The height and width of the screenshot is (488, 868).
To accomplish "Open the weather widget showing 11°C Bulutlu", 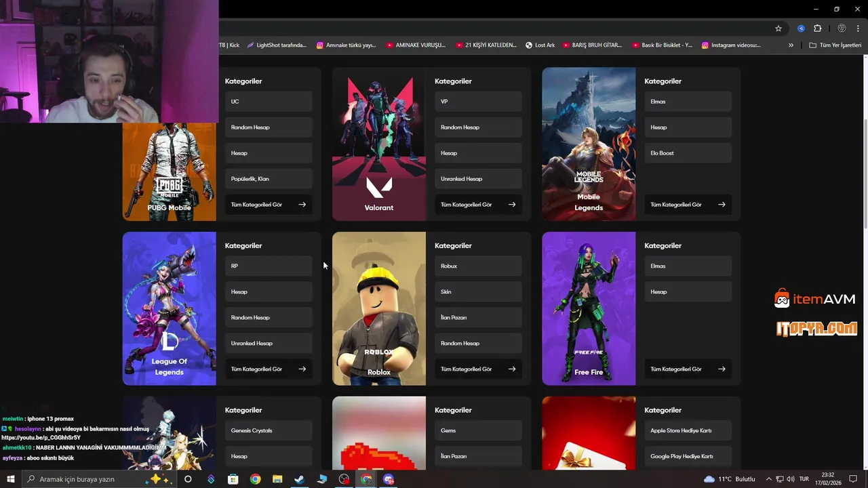I will point(730,479).
